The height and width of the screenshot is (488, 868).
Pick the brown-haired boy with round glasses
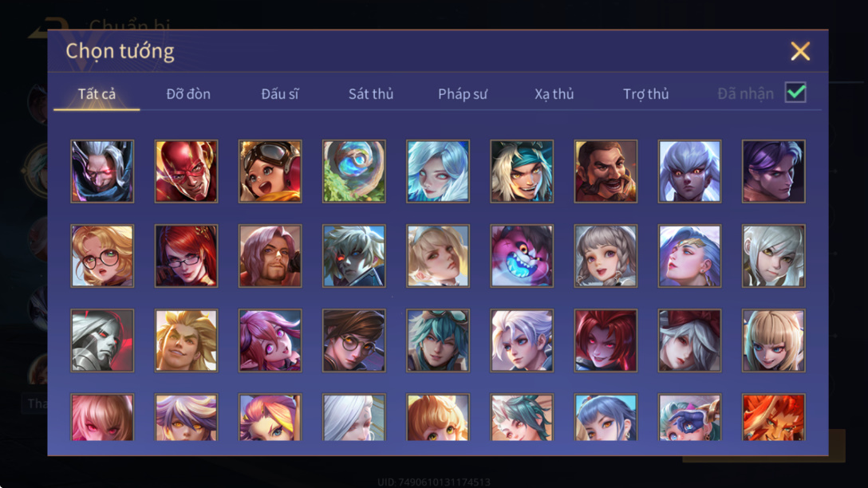click(x=354, y=340)
